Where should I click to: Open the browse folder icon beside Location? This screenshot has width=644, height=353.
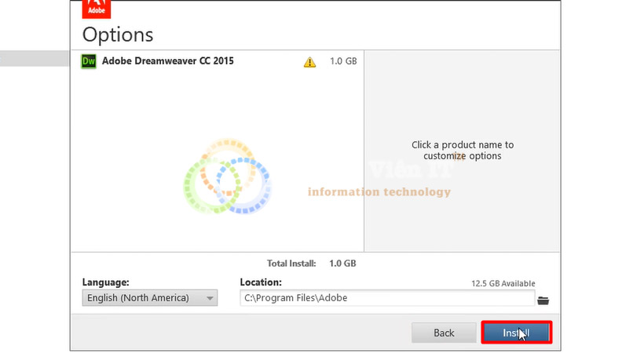pos(543,300)
